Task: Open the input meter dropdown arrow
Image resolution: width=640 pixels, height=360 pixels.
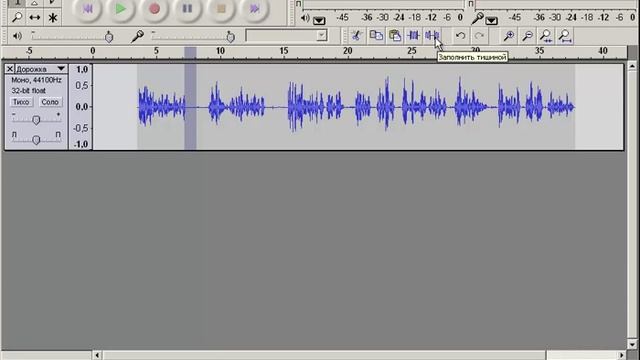Action: pos(491,20)
